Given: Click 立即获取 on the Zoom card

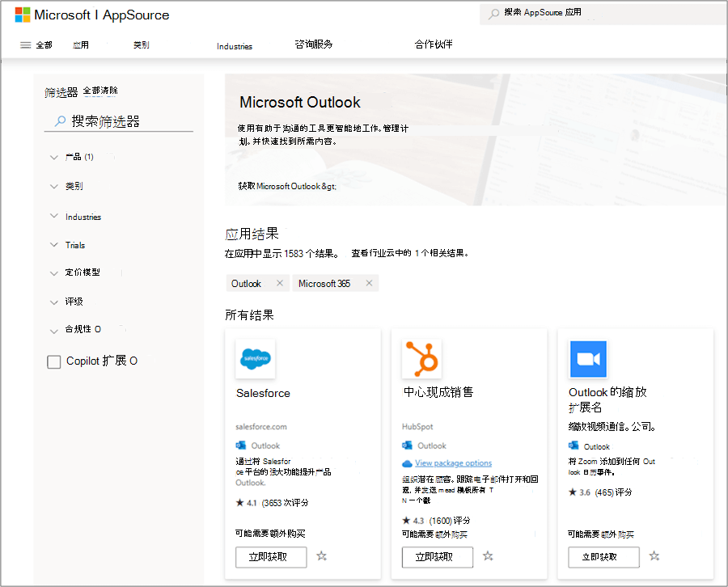Looking at the screenshot, I should 603,557.
